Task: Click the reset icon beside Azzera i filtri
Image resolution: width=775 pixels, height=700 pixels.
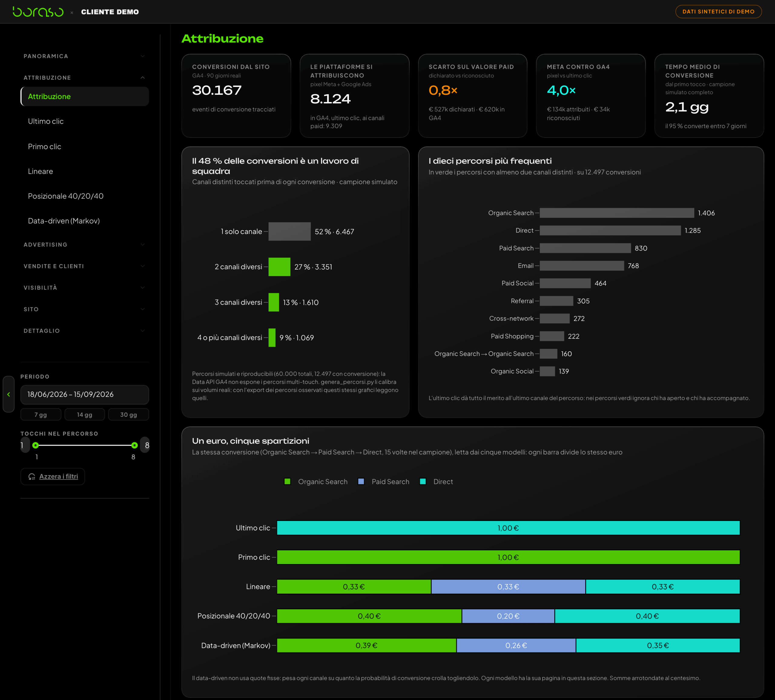Action: pyautogui.click(x=32, y=476)
